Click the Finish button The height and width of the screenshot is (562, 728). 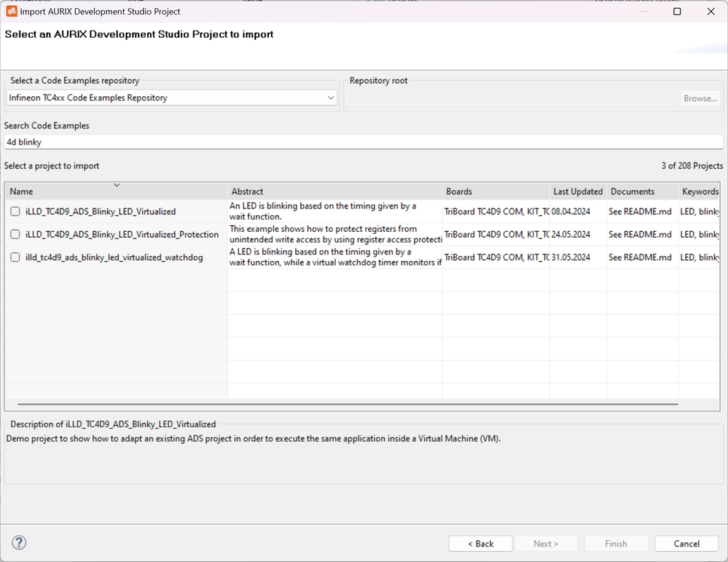616,543
